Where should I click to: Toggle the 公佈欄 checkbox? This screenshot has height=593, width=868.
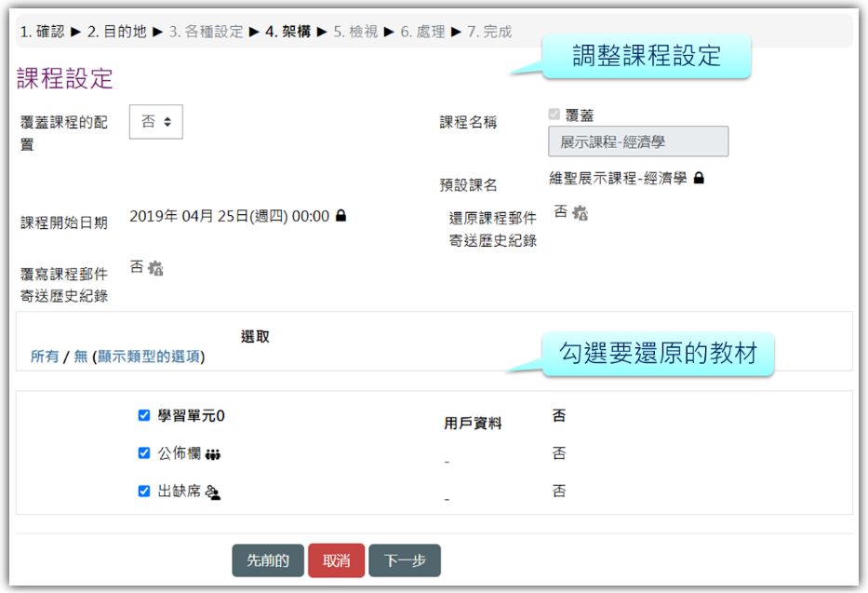(x=144, y=453)
